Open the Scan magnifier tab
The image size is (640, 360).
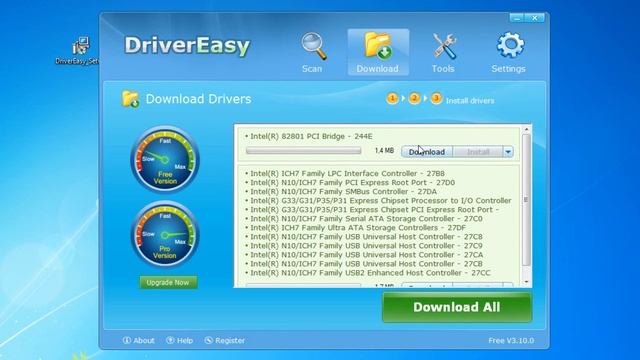point(313,52)
